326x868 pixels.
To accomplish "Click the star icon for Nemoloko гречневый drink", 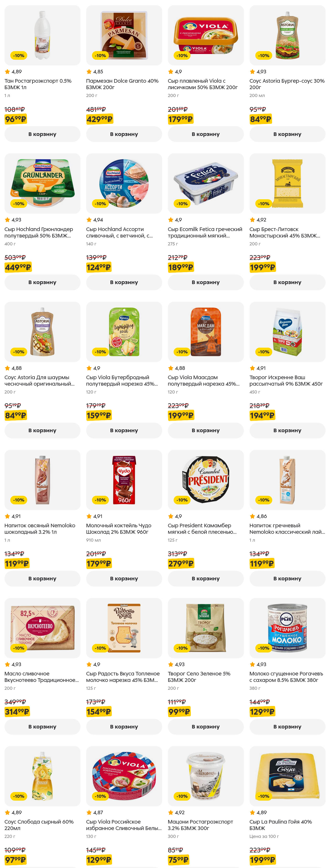I will click(253, 516).
